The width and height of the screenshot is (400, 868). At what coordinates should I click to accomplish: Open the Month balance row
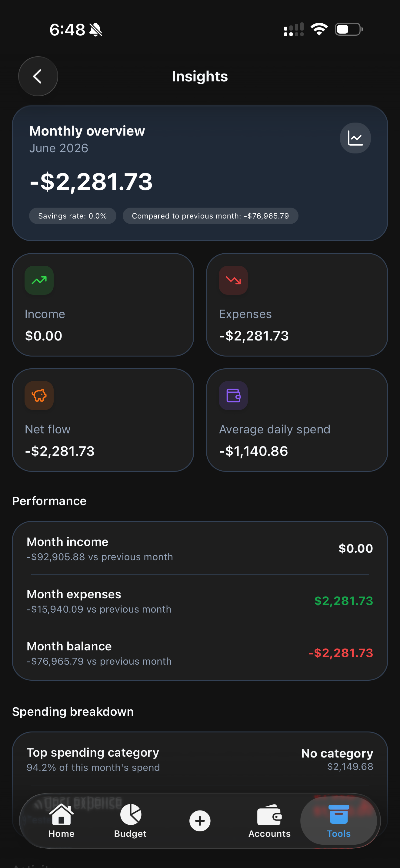point(200,653)
